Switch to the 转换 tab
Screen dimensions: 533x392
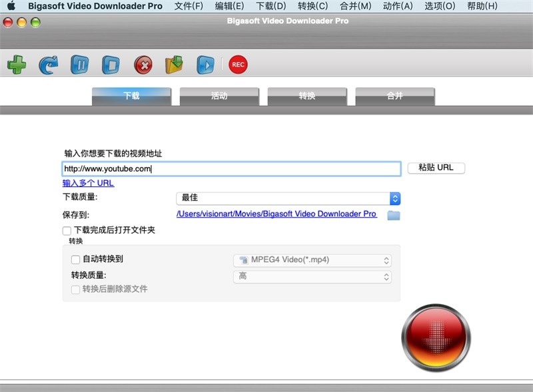click(307, 96)
